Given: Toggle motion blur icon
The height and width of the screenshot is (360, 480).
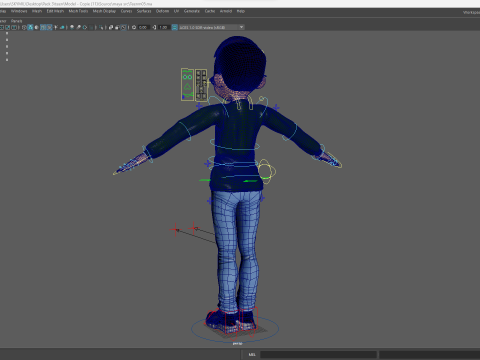Looking at the screenshot, I should 78,27.
